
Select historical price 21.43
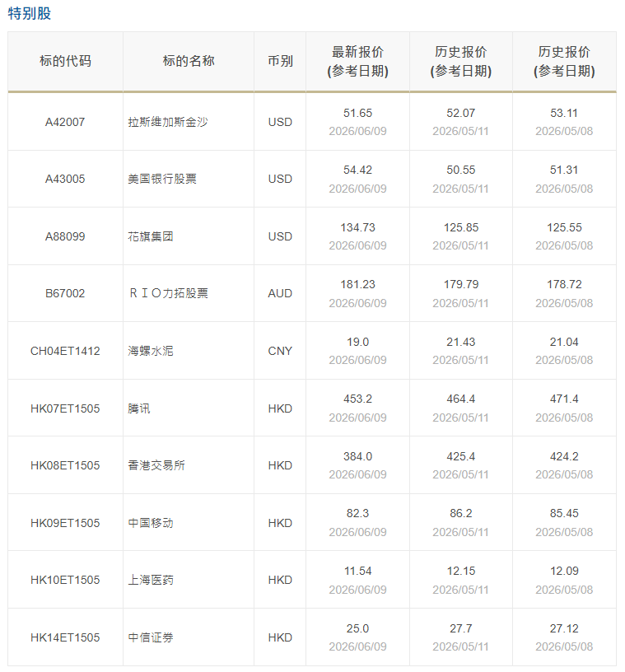point(461,342)
